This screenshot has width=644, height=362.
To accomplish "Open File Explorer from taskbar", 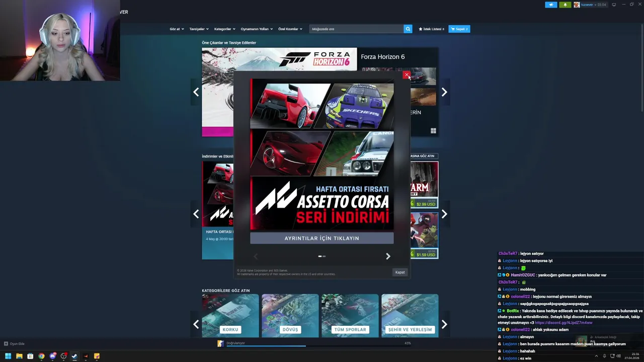I will coord(19,356).
